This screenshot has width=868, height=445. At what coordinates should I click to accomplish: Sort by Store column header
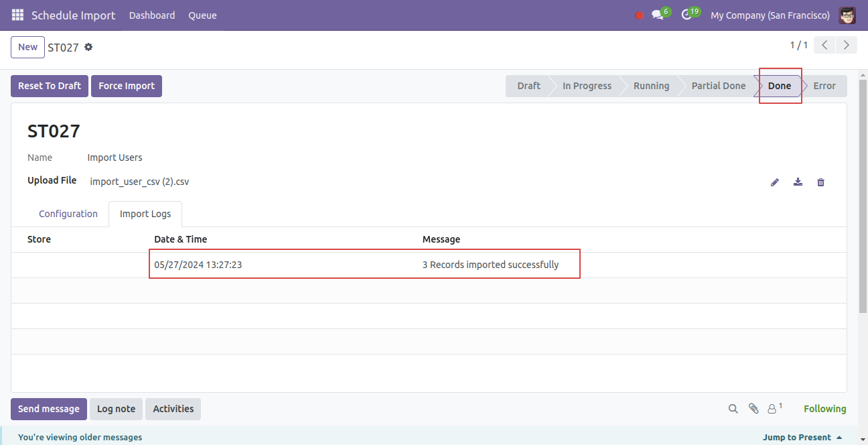39,239
